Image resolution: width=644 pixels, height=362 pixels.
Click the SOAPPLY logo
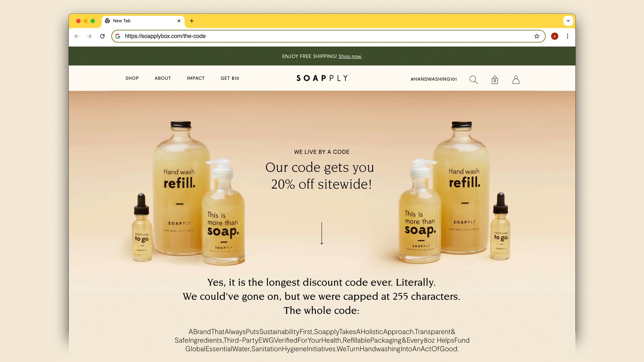322,78
